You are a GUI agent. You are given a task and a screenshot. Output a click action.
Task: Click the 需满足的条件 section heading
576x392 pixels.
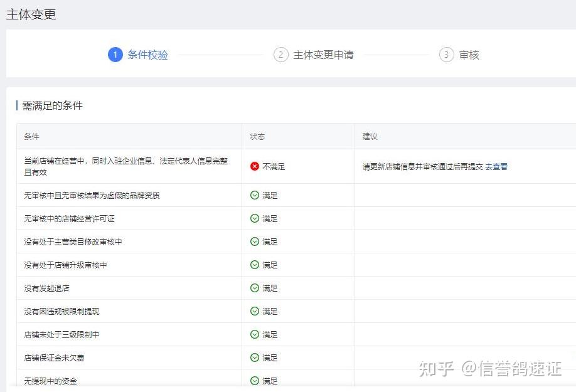[x=52, y=106]
